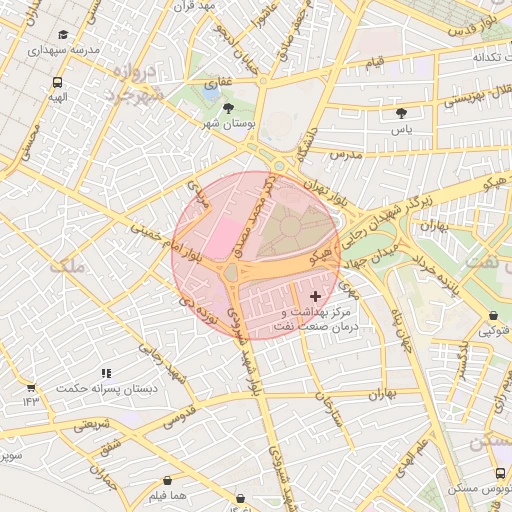The image size is (512, 512).
Task: Select the shopping bag icon above فتوکپی
Action: (x=493, y=315)
